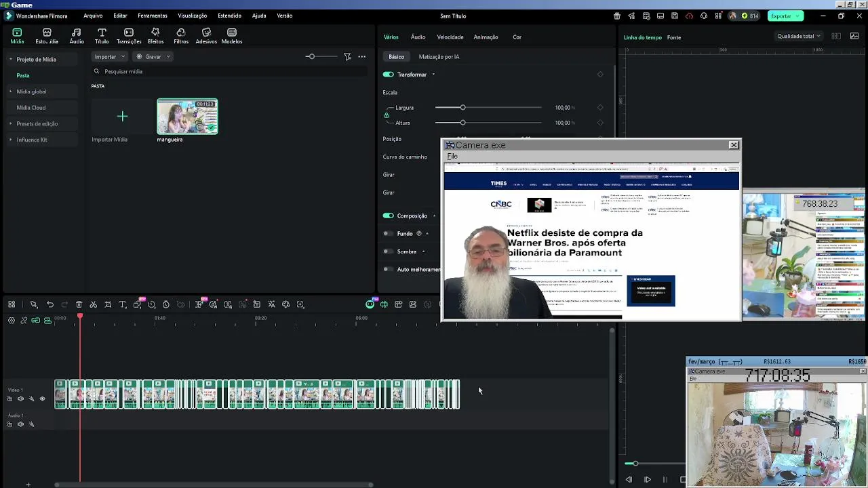Click the timeline layout grid icon
The image size is (868, 488).
point(12,305)
